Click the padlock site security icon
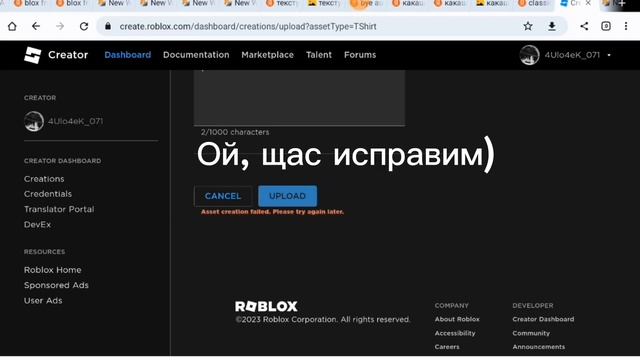 click(x=108, y=26)
